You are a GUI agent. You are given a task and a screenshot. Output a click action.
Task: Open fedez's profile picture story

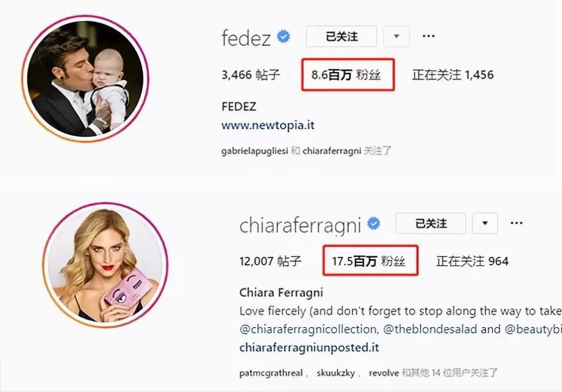(85, 79)
